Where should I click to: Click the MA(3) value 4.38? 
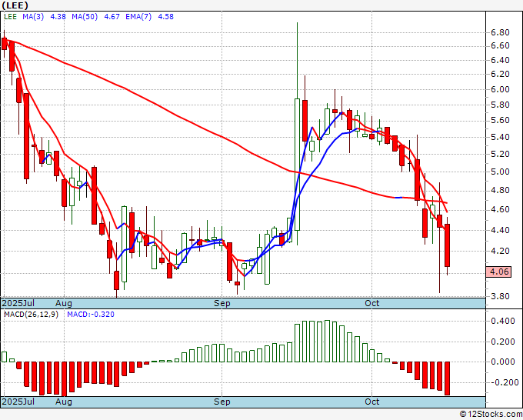58,17
